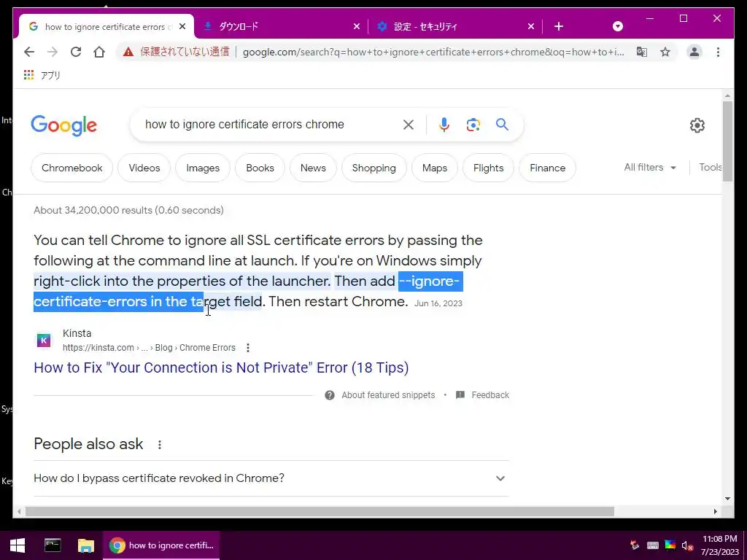The image size is (747, 560).
Task: Select the how to ignore certificate errors tab
Action: click(106, 27)
